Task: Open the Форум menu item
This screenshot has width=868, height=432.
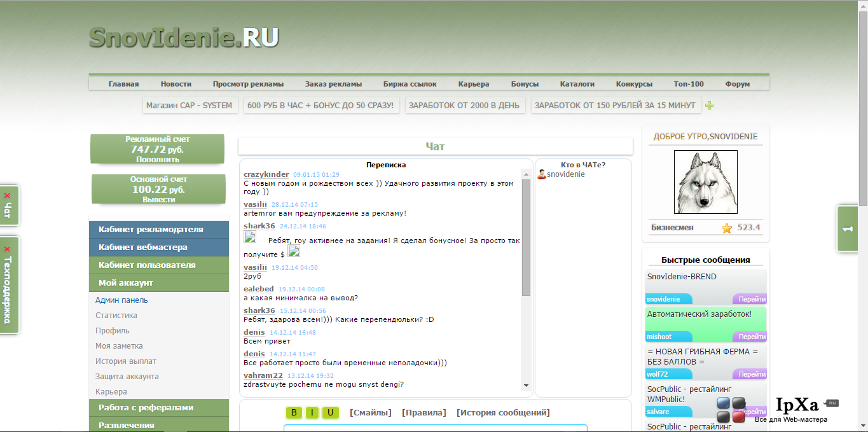Action: (738, 84)
